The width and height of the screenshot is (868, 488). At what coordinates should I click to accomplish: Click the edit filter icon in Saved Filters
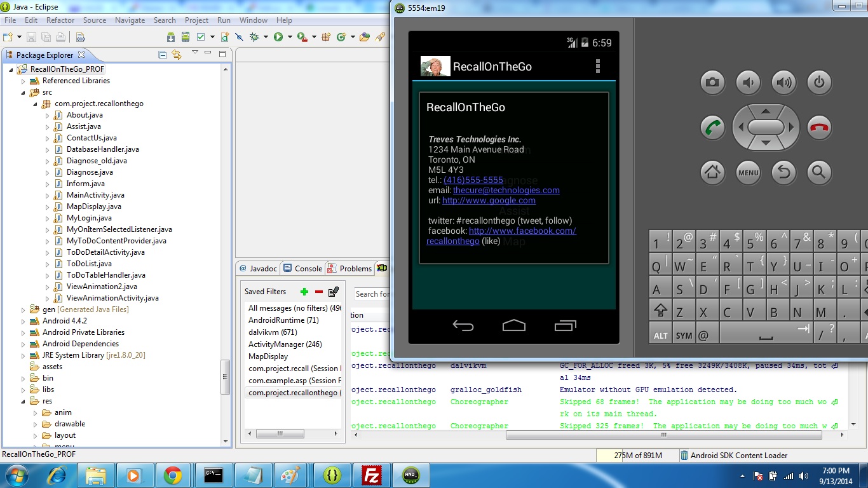click(x=334, y=292)
